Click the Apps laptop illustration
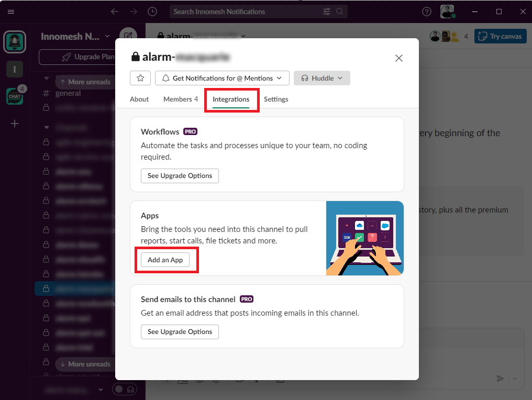 tap(365, 238)
